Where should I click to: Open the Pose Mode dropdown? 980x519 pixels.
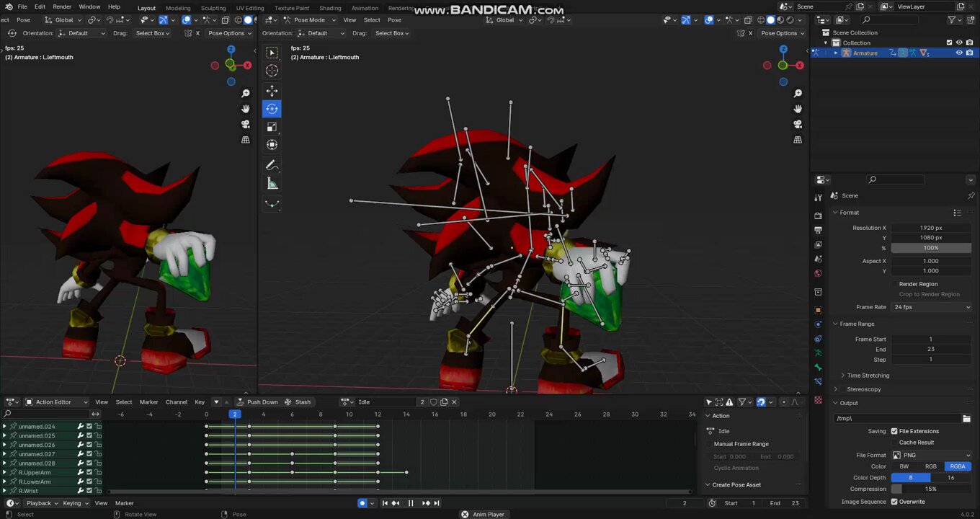coord(309,20)
